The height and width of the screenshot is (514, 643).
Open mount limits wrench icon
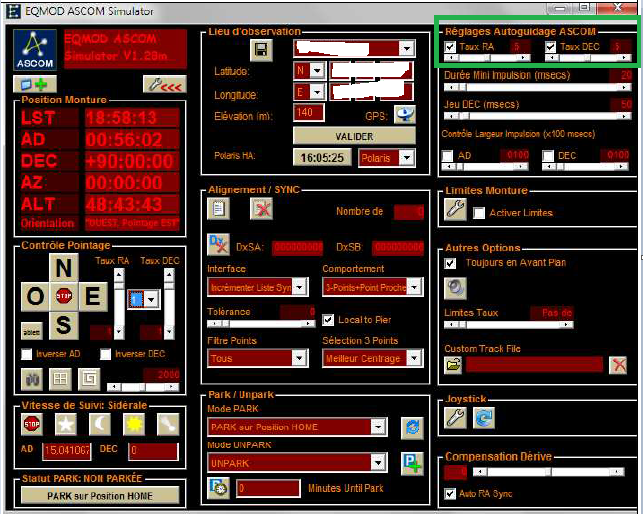coord(455,210)
